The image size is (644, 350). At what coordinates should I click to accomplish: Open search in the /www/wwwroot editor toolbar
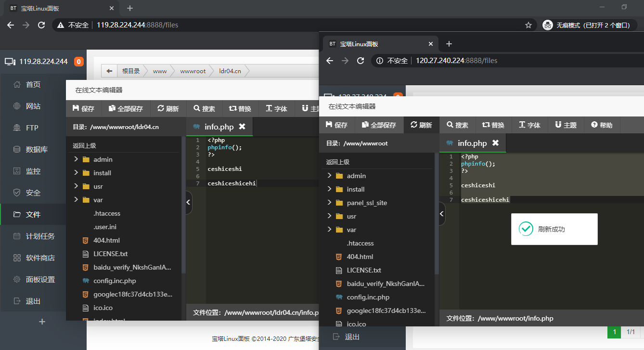pos(457,125)
